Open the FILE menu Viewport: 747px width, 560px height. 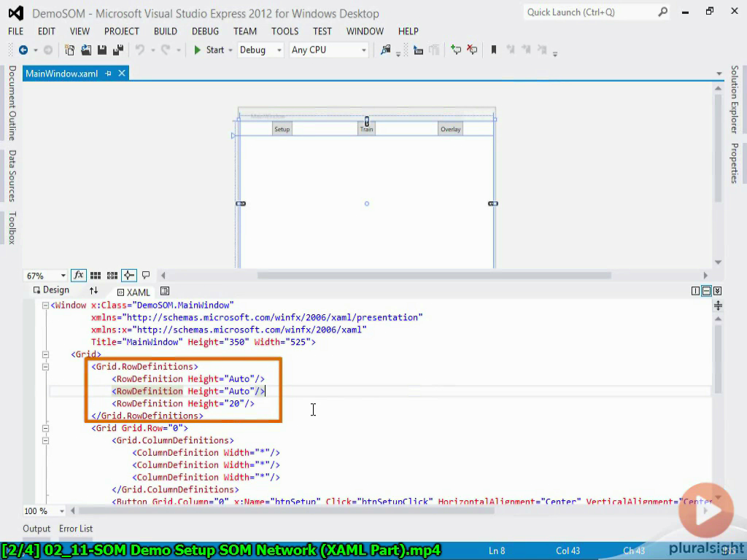16,31
